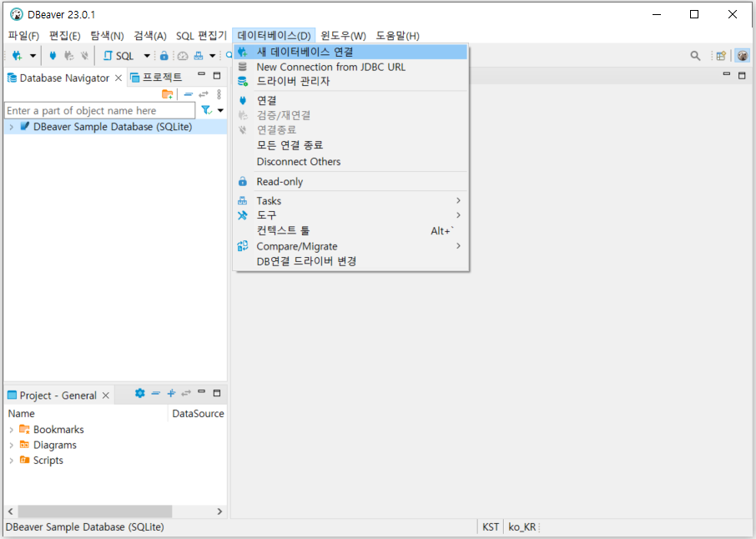Click the navigator filter funnel icon
756x539 pixels.
(207, 110)
